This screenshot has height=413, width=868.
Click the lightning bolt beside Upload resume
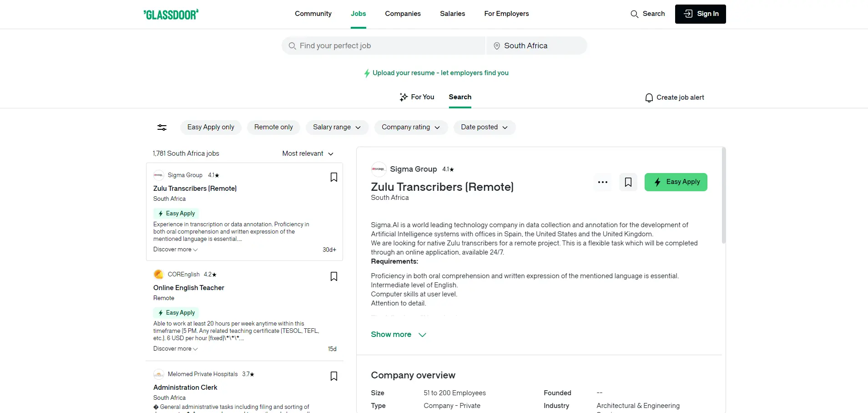(x=367, y=73)
